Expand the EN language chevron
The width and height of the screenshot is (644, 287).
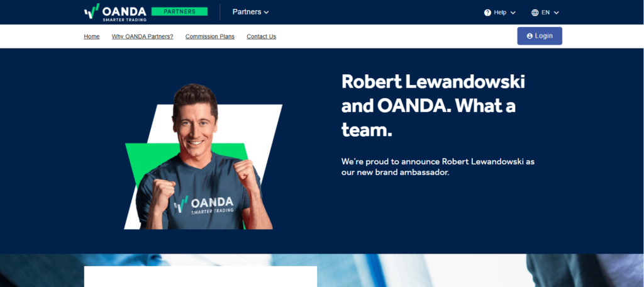point(556,13)
